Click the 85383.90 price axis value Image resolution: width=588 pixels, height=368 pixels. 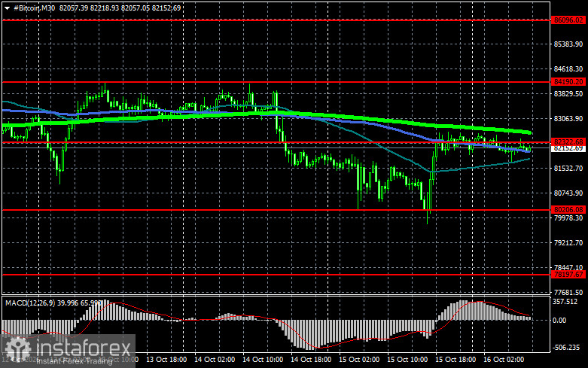(568, 44)
